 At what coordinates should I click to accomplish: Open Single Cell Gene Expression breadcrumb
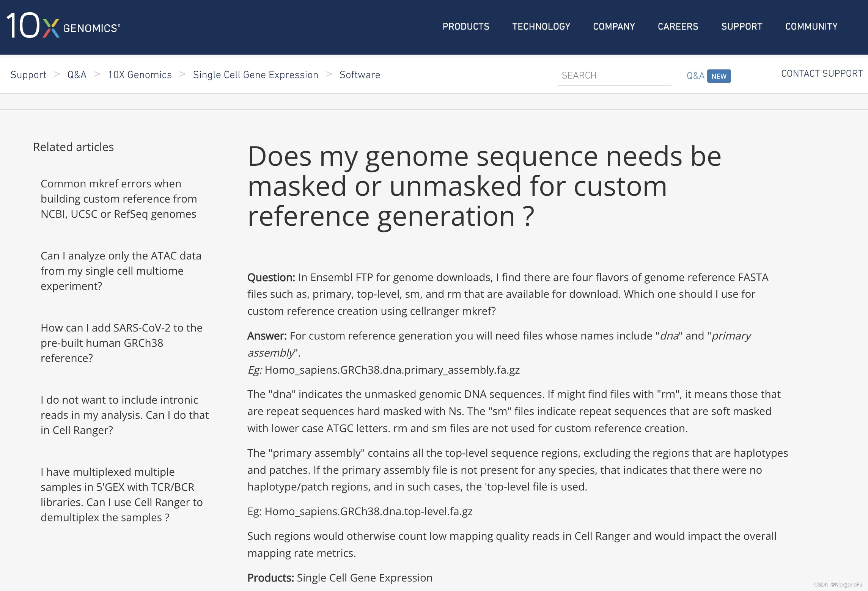pos(255,75)
